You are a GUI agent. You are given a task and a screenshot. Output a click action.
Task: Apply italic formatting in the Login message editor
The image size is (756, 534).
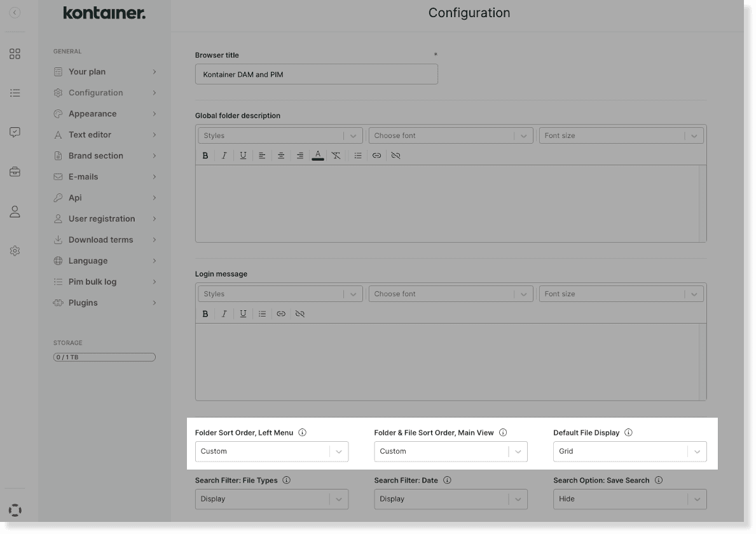pyautogui.click(x=224, y=313)
